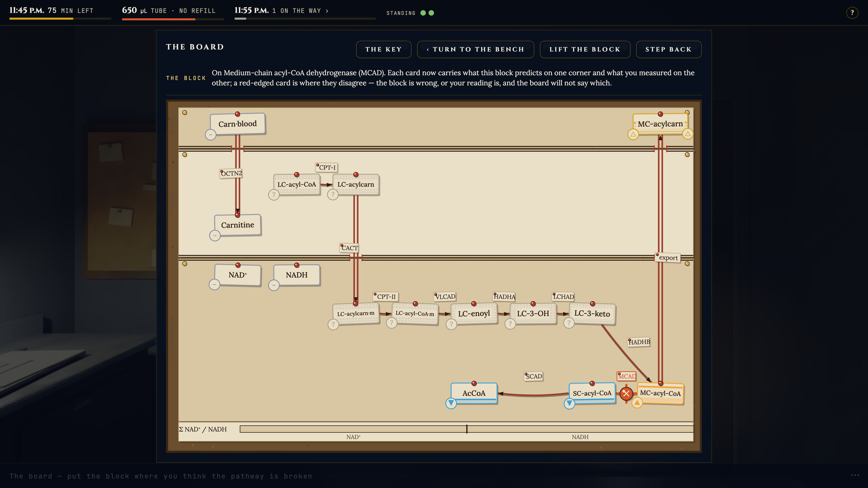Select the export tag
The height and width of the screenshot is (488, 868).
668,258
